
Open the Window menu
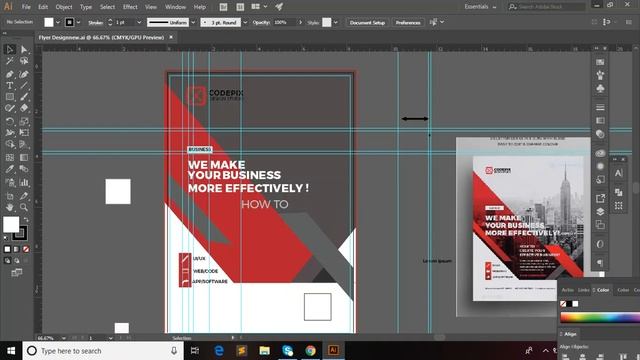pos(176,7)
